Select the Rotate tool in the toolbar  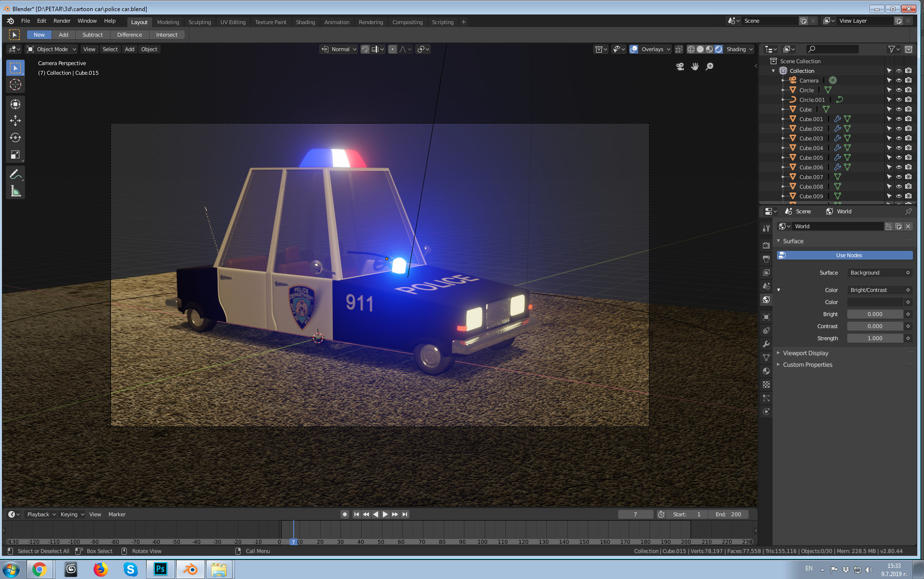tap(15, 137)
